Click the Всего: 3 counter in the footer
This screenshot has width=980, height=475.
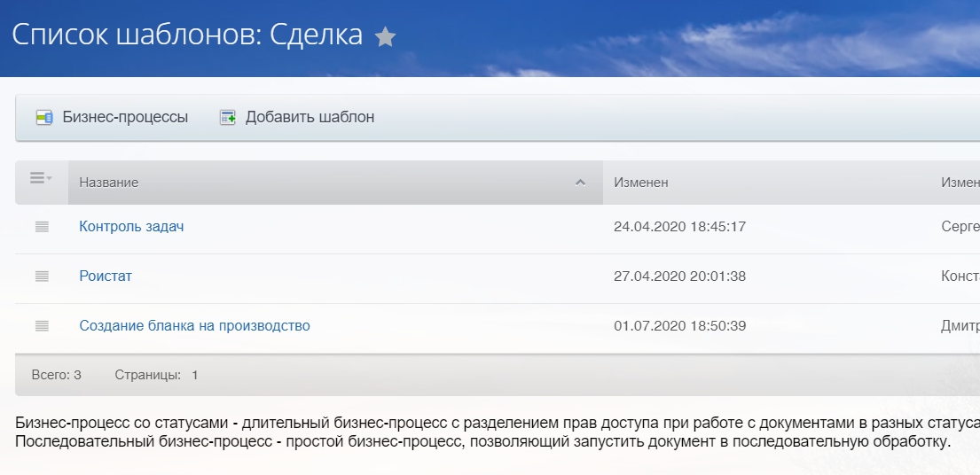pyautogui.click(x=56, y=375)
